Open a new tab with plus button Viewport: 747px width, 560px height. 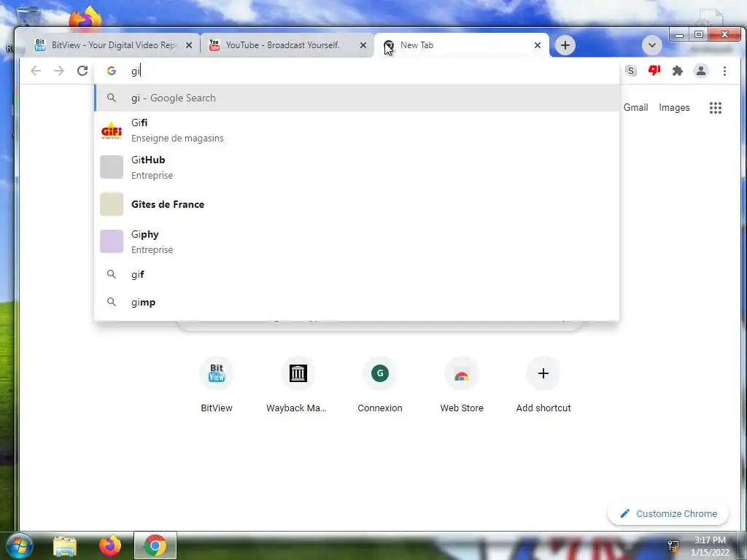565,45
